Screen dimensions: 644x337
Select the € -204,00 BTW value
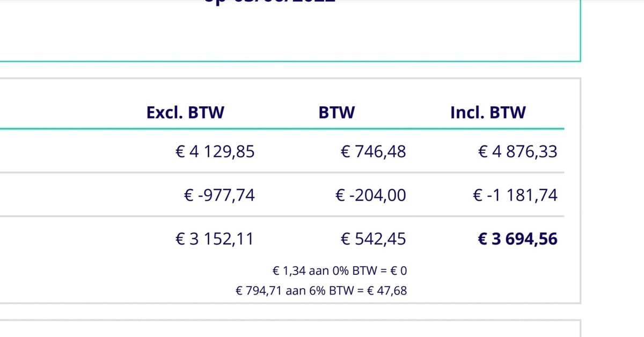click(370, 195)
